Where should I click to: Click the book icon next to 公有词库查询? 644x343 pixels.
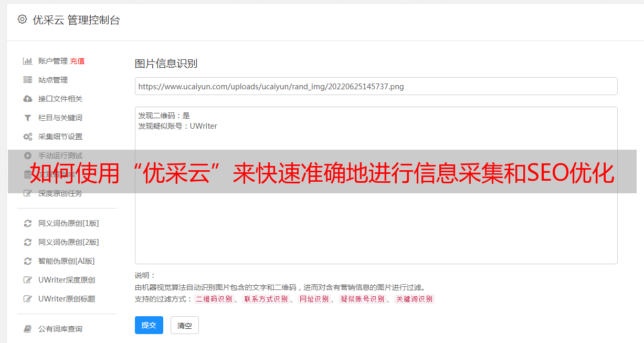point(28,329)
